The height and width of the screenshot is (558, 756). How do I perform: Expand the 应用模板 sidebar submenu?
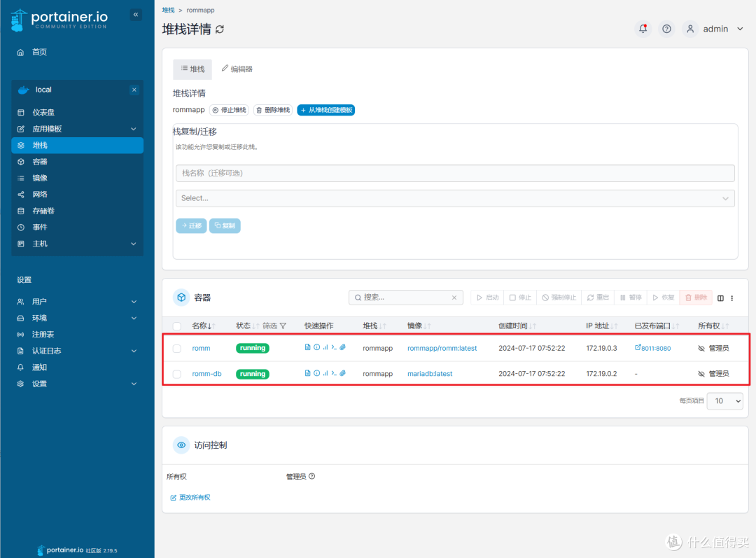click(x=134, y=129)
